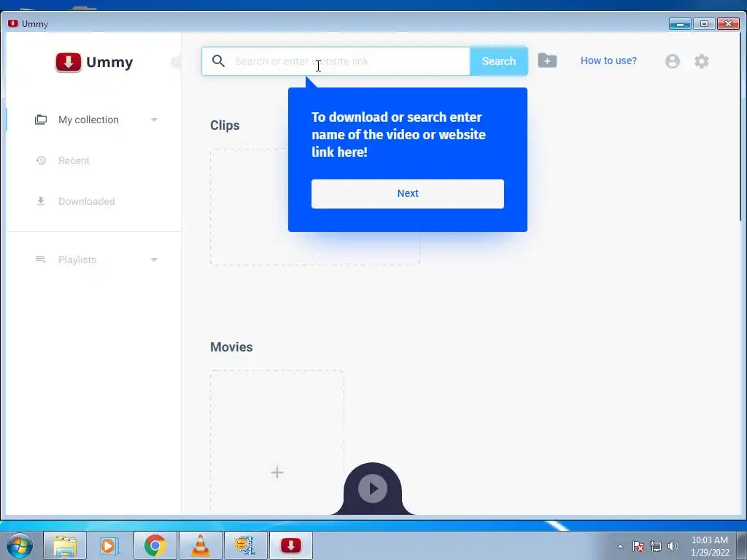The image size is (747, 560).
Task: Click the Search button
Action: 498,61
